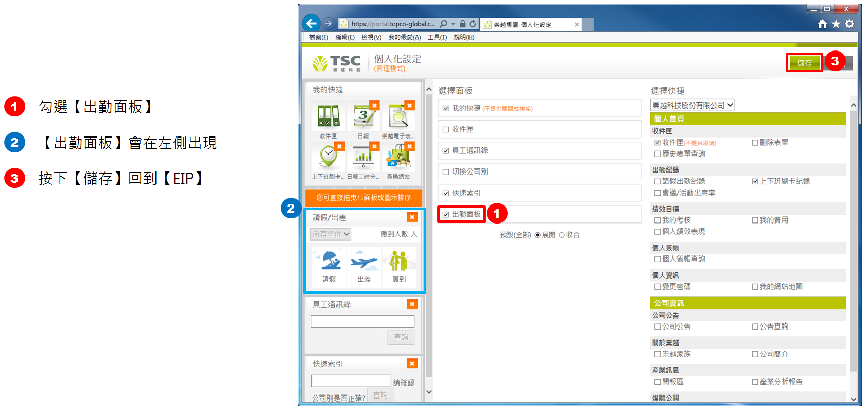
Task: Open the 員購網站 shopping shortcut icon
Action: (x=398, y=157)
